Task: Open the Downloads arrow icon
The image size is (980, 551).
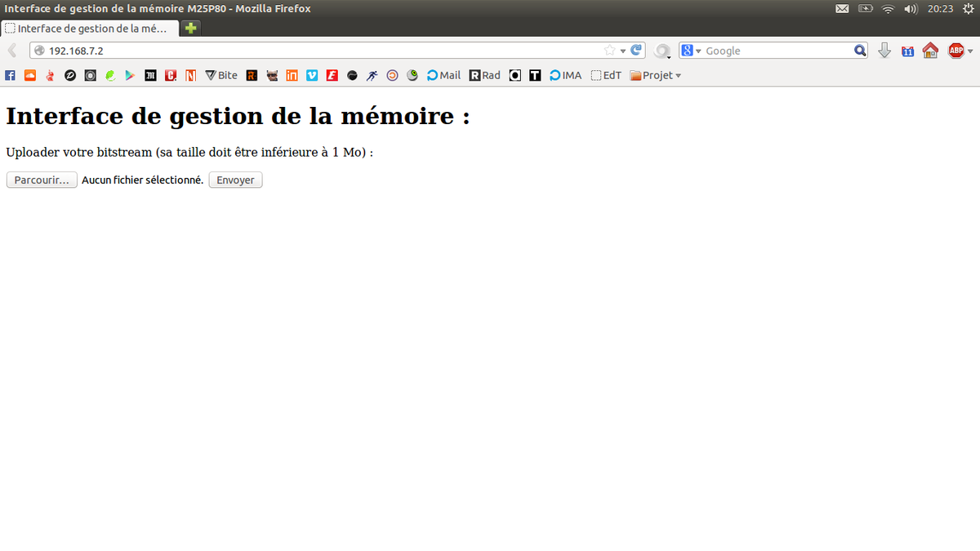Action: pyautogui.click(x=884, y=51)
